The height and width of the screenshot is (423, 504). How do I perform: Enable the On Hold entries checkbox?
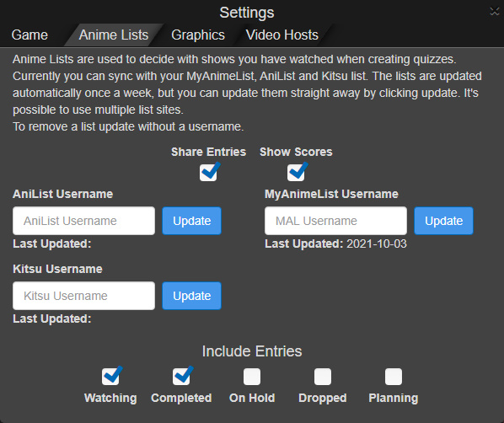pyautogui.click(x=252, y=377)
